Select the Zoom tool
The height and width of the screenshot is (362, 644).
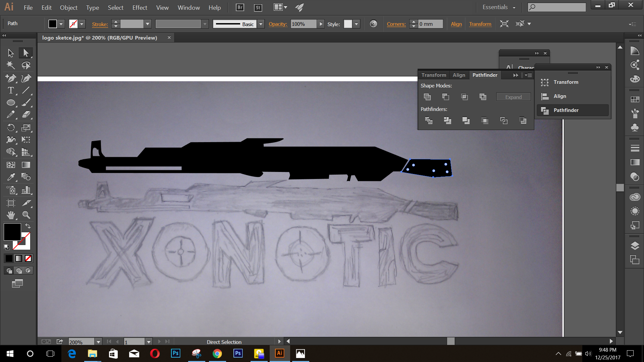pyautogui.click(x=26, y=215)
